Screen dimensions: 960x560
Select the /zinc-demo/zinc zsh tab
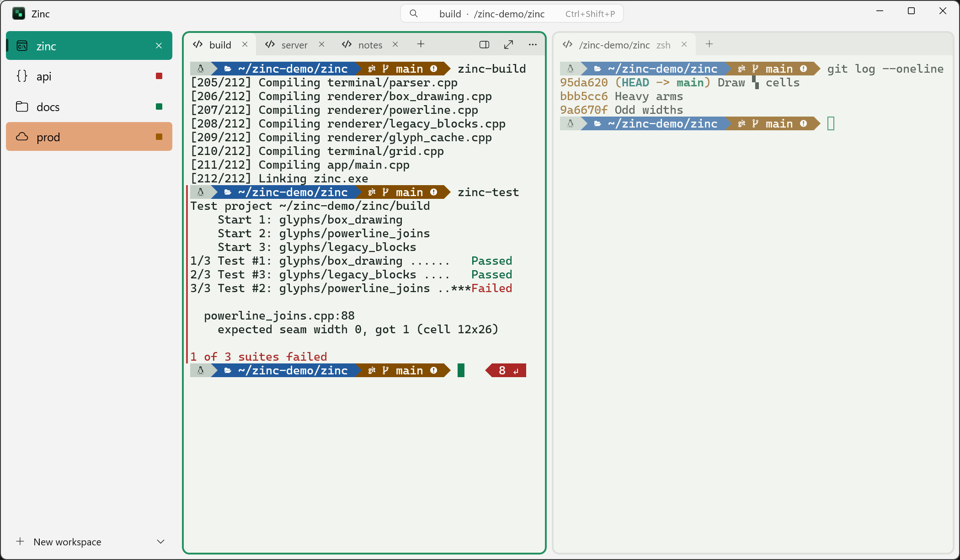(x=624, y=44)
